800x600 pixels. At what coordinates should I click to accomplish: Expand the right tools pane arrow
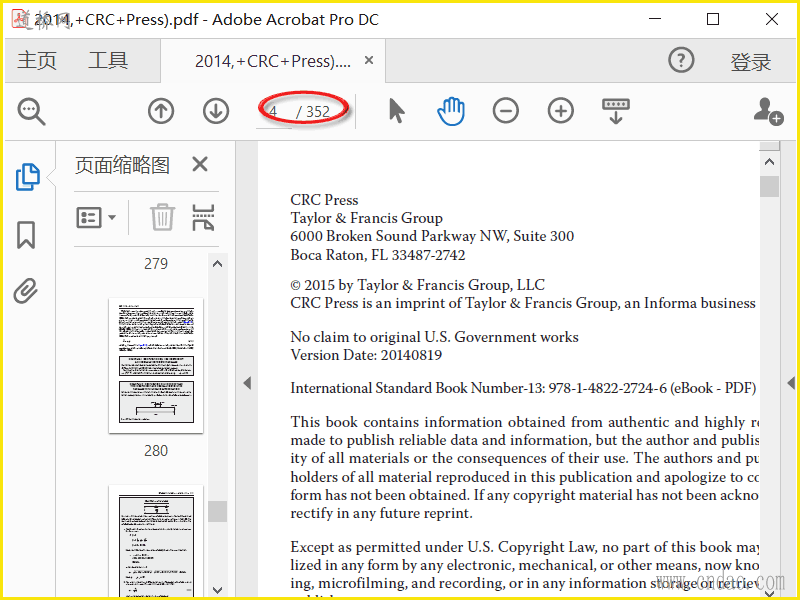click(791, 383)
